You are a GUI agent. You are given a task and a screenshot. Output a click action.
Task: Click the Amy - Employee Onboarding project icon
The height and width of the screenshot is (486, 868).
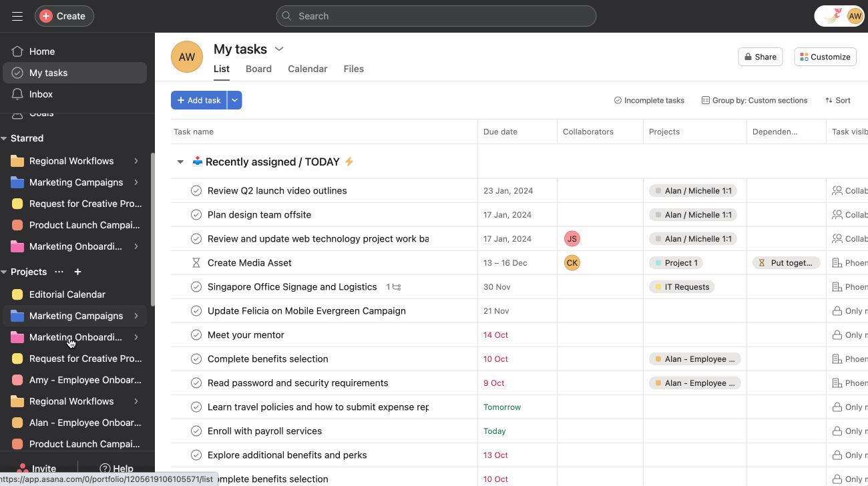17,380
